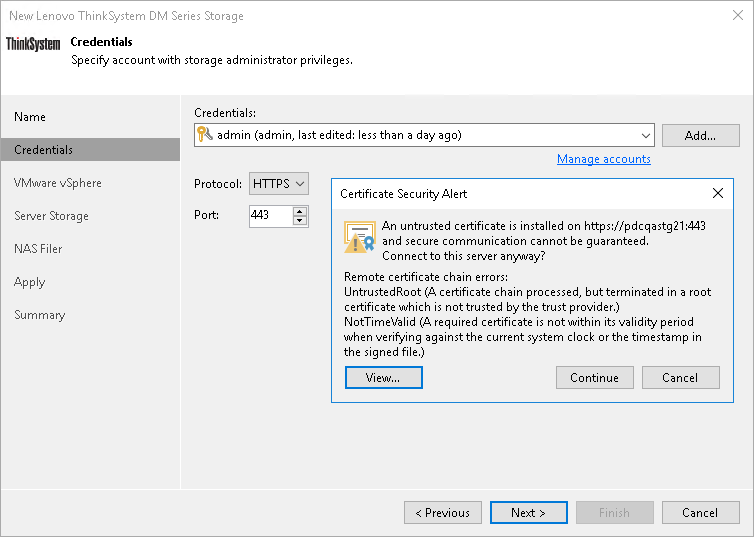Close the New Lenovo ThinkSystem wizard window

click(738, 15)
